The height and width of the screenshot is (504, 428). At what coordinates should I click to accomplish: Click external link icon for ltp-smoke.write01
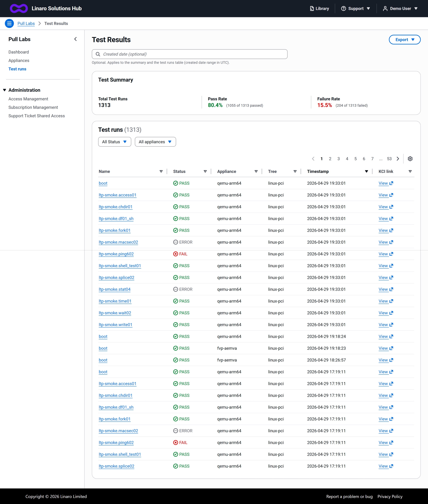391,325
